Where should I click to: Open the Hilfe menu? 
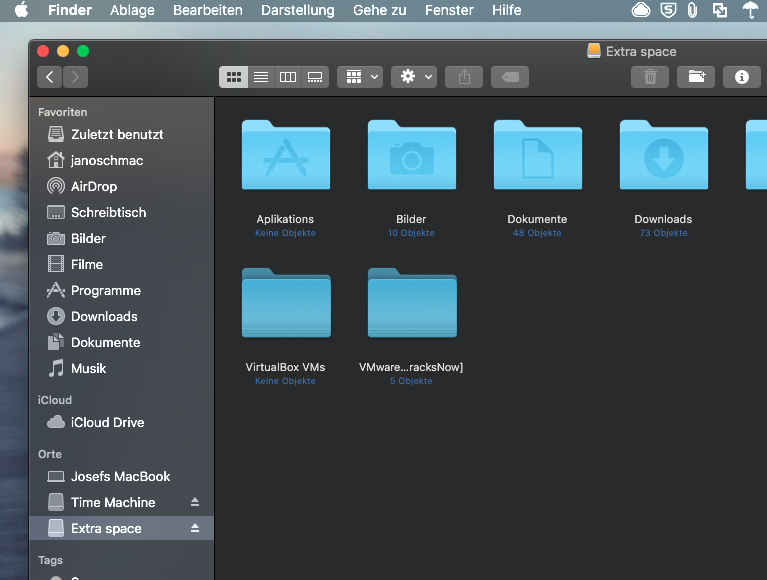click(x=506, y=10)
